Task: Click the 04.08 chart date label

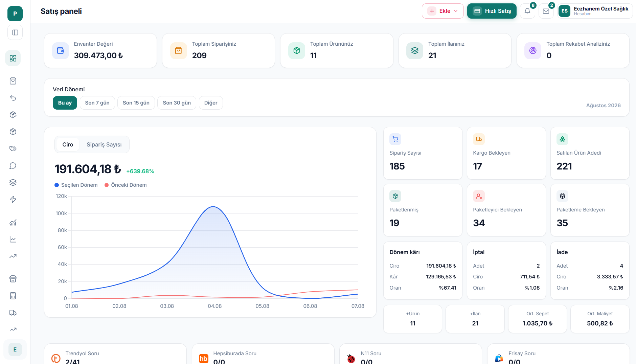Action: tap(215, 306)
